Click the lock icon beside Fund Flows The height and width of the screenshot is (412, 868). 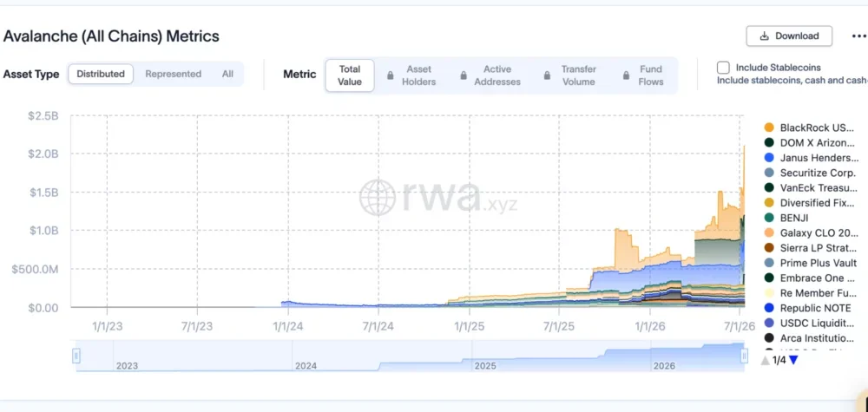626,75
